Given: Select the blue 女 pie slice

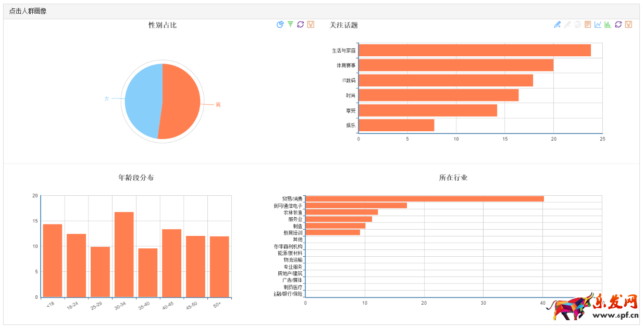Looking at the screenshot, I should [x=143, y=100].
